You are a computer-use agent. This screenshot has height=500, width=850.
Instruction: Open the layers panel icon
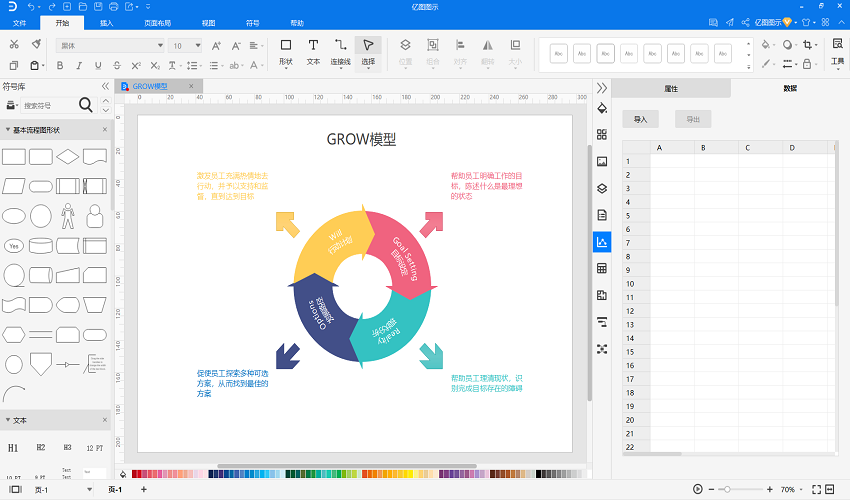[602, 188]
